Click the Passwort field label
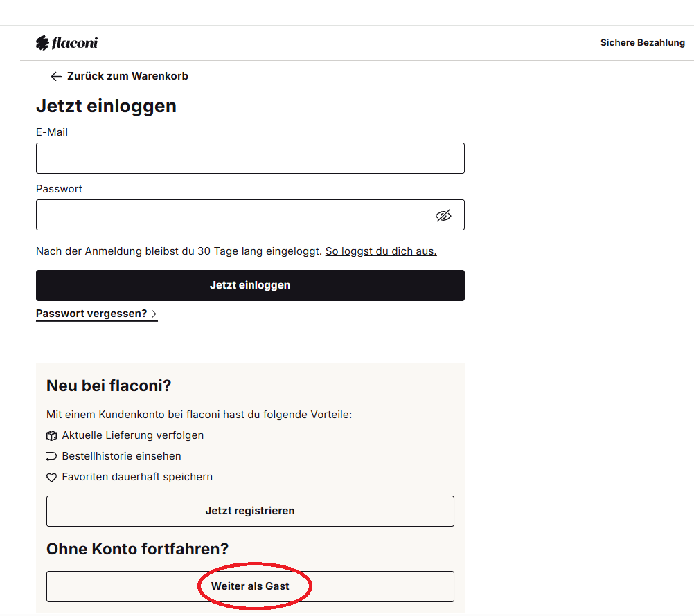Viewport: 694px width, 616px height. point(59,189)
